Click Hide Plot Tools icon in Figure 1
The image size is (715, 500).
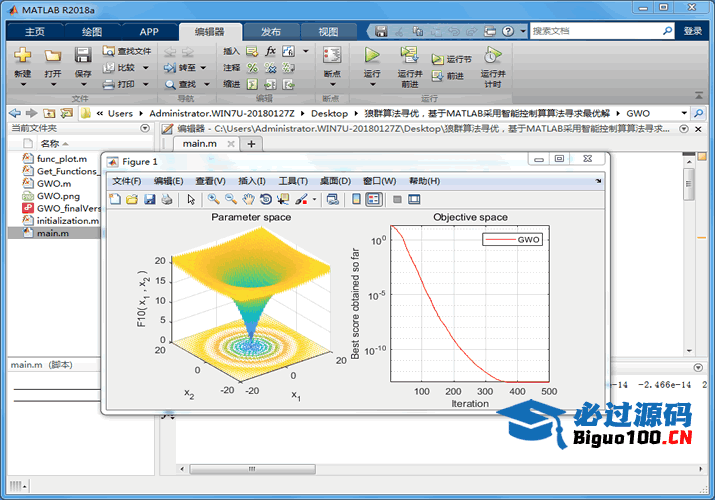(x=397, y=199)
